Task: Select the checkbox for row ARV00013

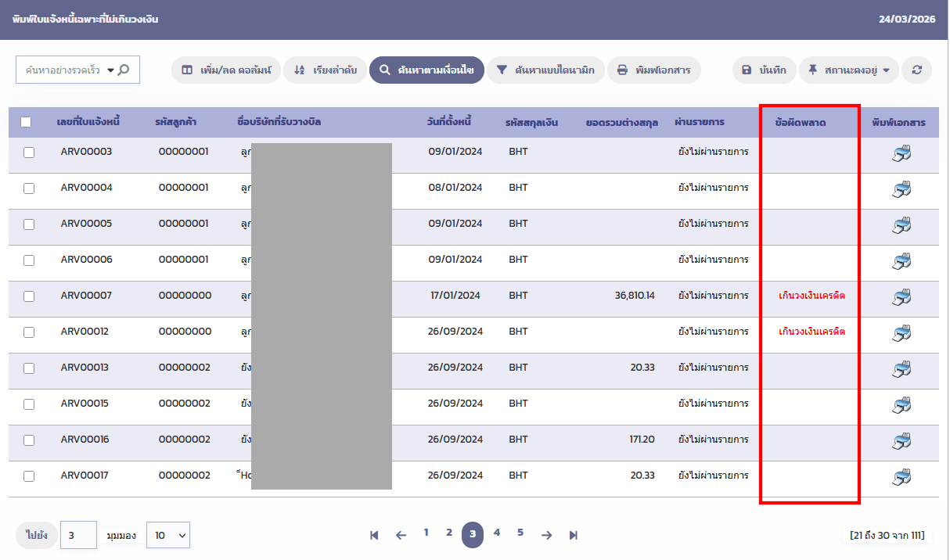Action: click(x=29, y=368)
